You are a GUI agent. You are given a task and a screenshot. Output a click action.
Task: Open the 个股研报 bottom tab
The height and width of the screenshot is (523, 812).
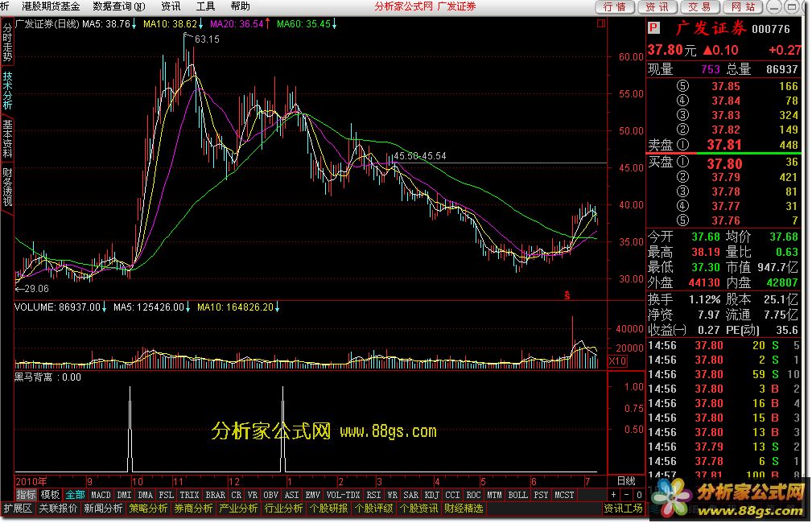[x=328, y=509]
